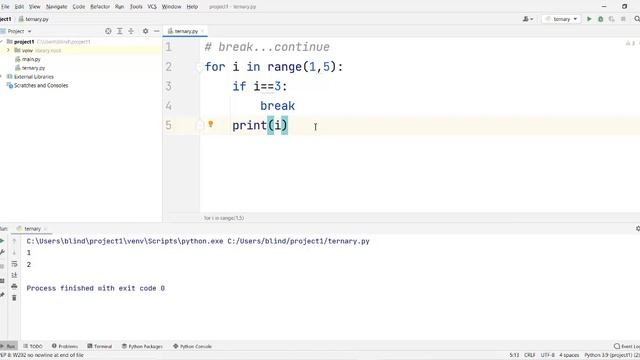Rerun ternary with green arrow in Run panel
The height and width of the screenshot is (360, 640).
2,241
